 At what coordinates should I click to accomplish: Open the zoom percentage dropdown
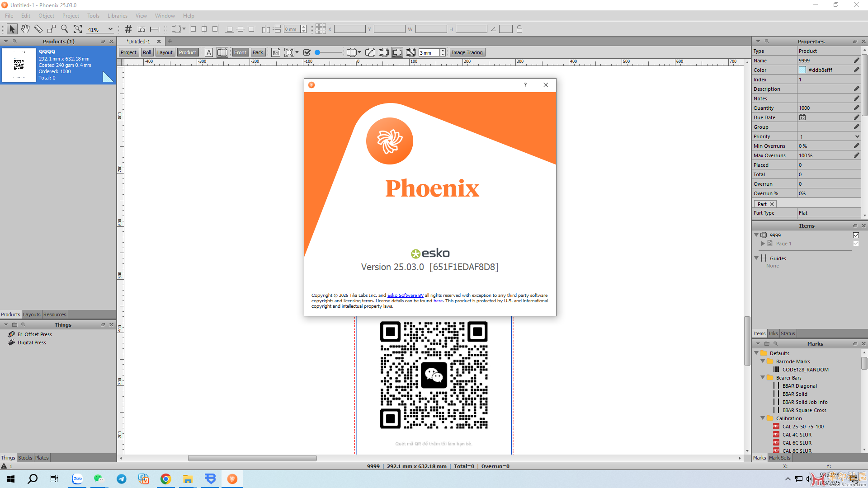[110, 29]
